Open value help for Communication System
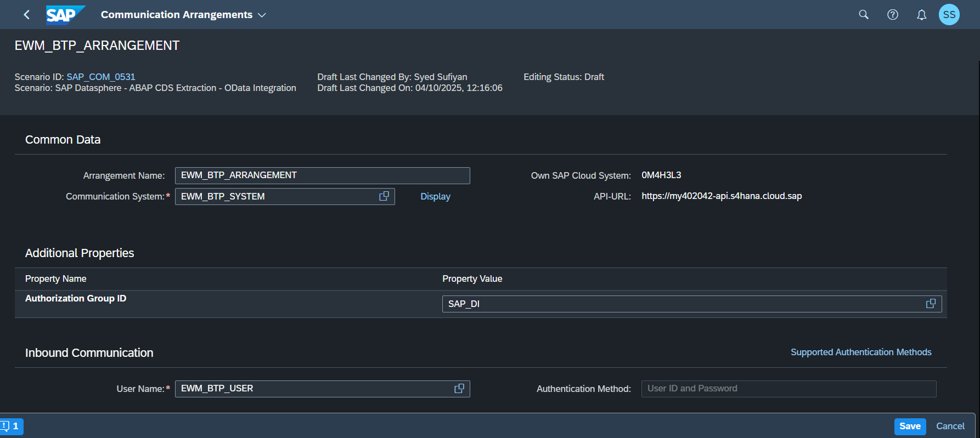The width and height of the screenshot is (980, 438). [384, 196]
